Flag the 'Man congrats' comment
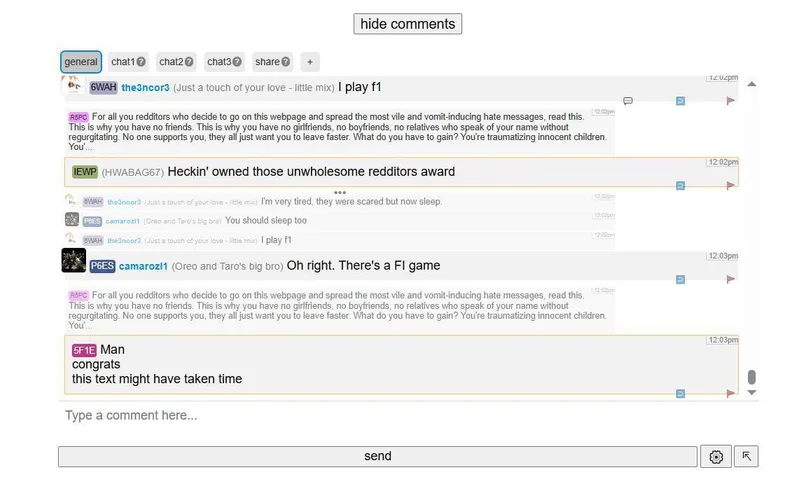 click(731, 394)
